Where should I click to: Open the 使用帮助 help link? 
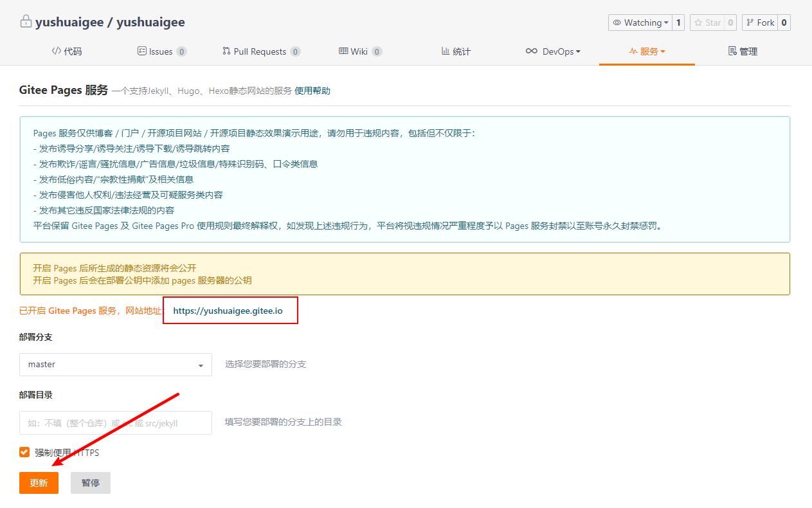pyautogui.click(x=312, y=91)
